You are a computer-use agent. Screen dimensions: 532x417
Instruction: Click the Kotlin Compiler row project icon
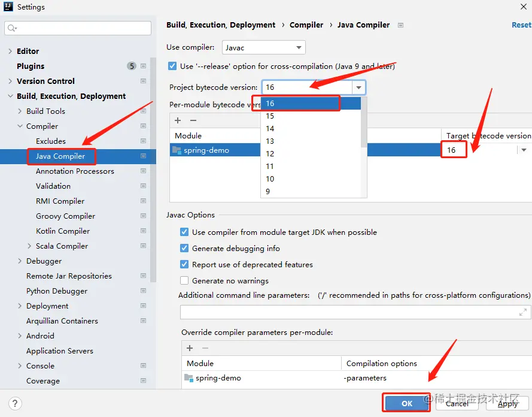click(143, 231)
